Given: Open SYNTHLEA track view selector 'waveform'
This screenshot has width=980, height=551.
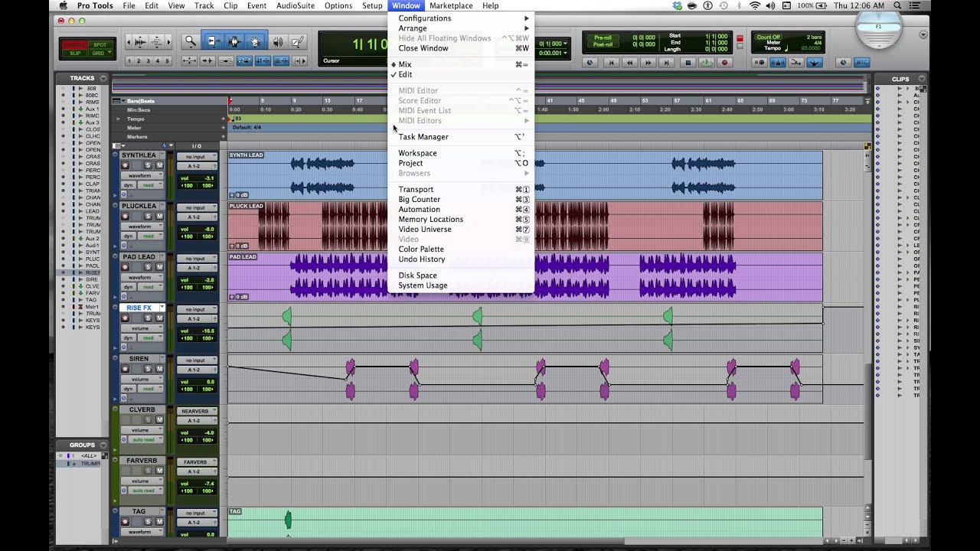Looking at the screenshot, I should click(x=142, y=175).
